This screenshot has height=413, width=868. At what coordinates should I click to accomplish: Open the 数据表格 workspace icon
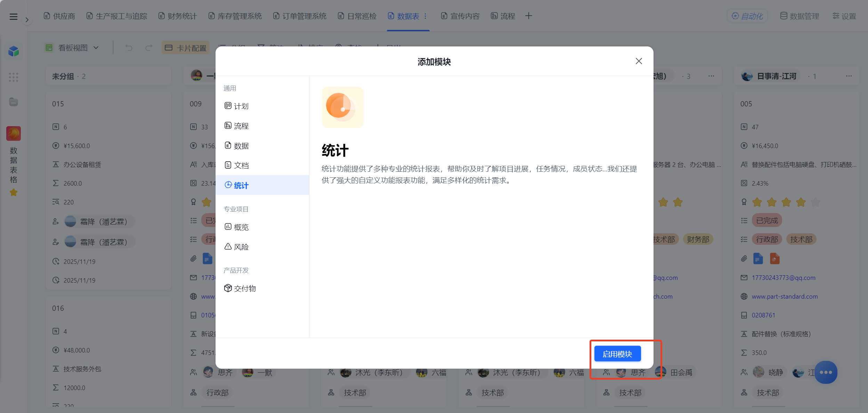[14, 133]
